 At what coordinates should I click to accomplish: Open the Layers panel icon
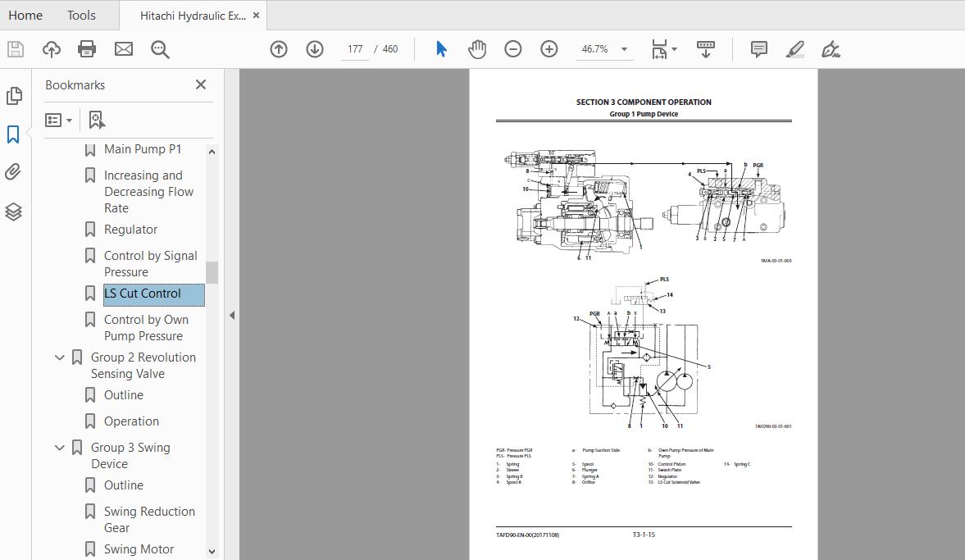pos(14,212)
